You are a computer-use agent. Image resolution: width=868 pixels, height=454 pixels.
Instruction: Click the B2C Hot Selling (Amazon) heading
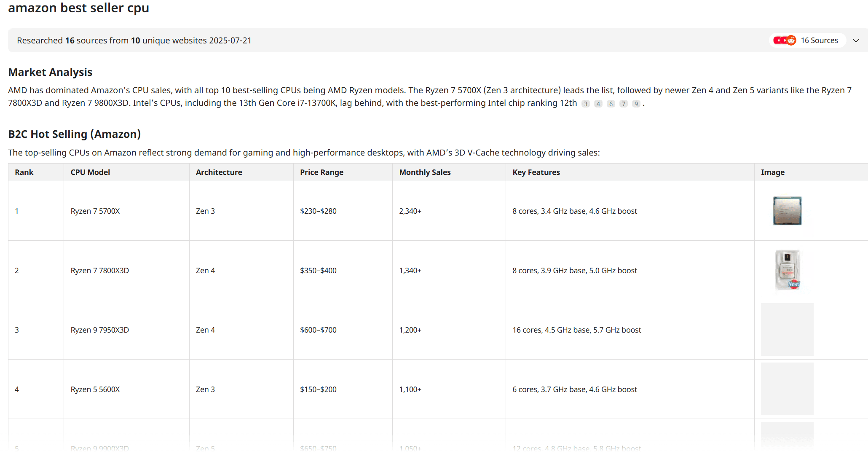pos(74,134)
